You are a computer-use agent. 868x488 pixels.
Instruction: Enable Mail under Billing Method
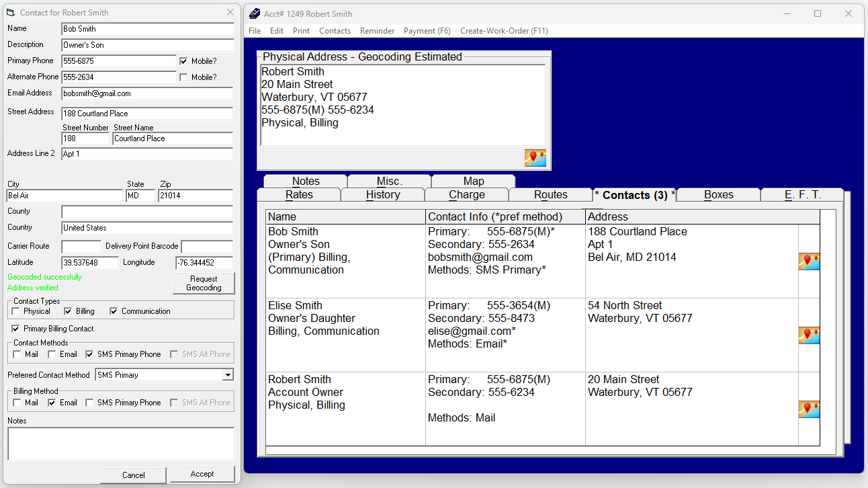point(17,403)
